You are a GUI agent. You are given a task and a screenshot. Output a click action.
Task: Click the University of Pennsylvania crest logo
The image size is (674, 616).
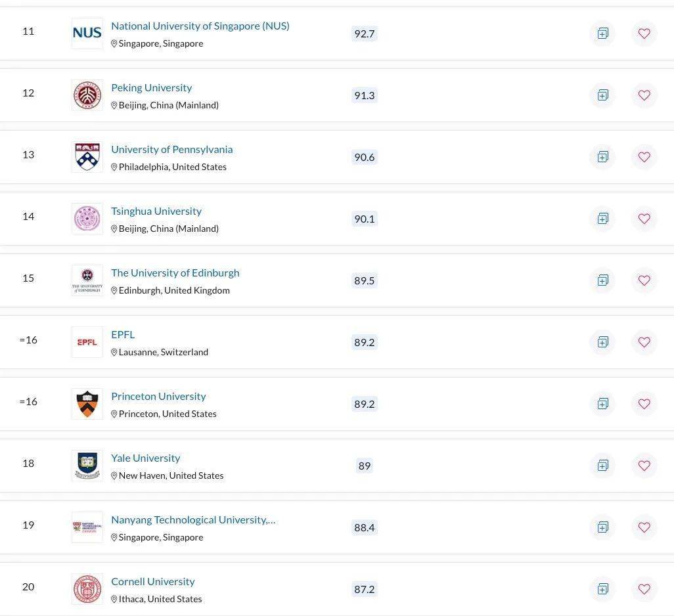(87, 157)
